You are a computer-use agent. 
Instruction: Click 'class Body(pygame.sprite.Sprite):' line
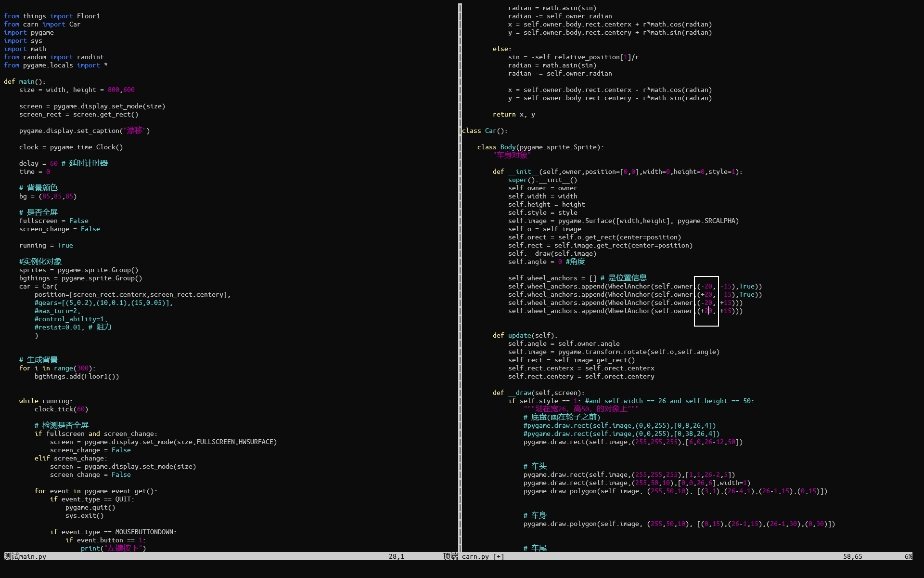(541, 147)
